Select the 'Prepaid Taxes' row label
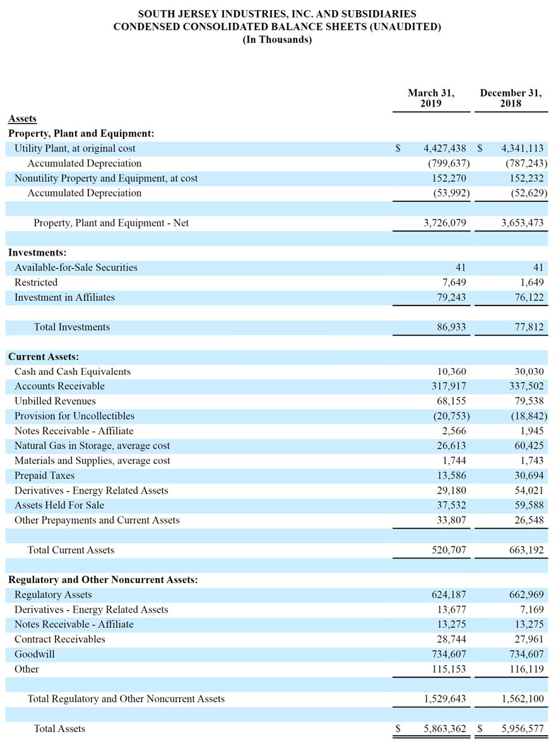Screen dimensions: 556x756 point(44,476)
